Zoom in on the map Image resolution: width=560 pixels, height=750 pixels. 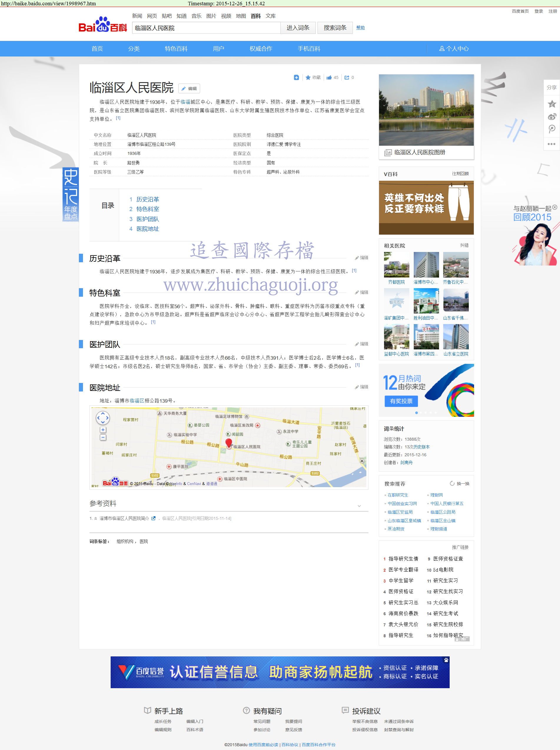pyautogui.click(x=103, y=430)
